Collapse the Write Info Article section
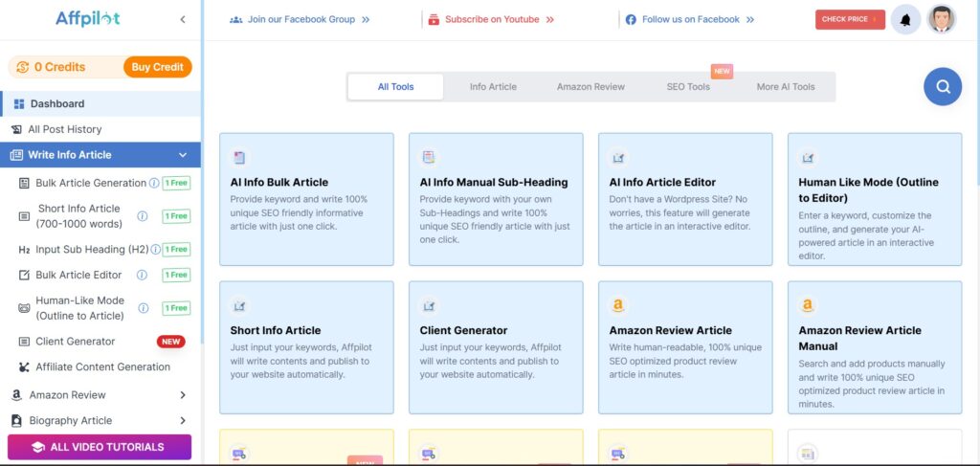The width and height of the screenshot is (980, 466). tap(183, 155)
